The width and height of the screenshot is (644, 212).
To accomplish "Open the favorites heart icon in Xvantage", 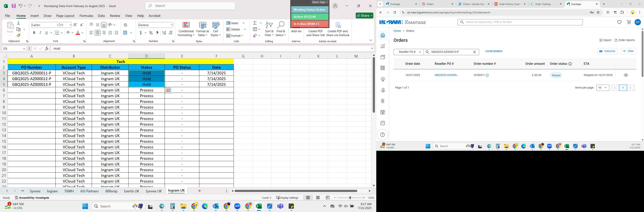I will 619,22.
